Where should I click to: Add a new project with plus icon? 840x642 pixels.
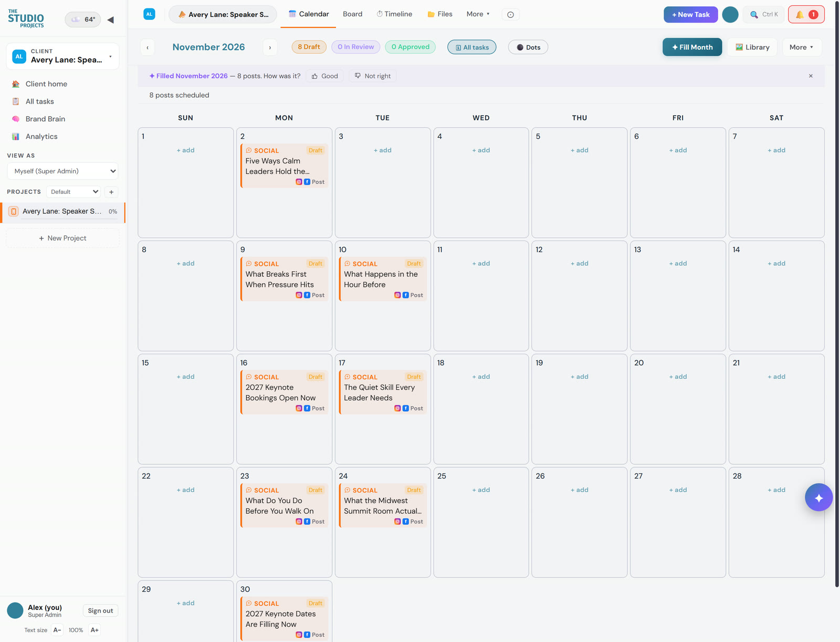tap(111, 192)
